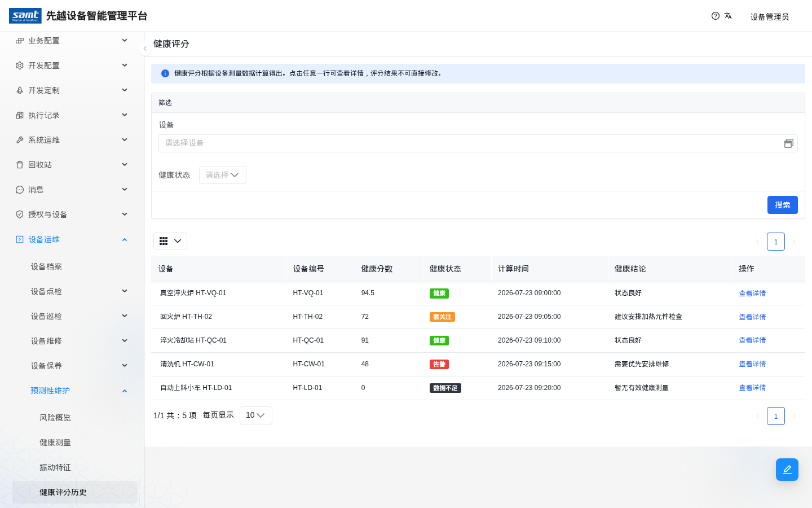Go to 风险概览 page

pyautogui.click(x=55, y=418)
